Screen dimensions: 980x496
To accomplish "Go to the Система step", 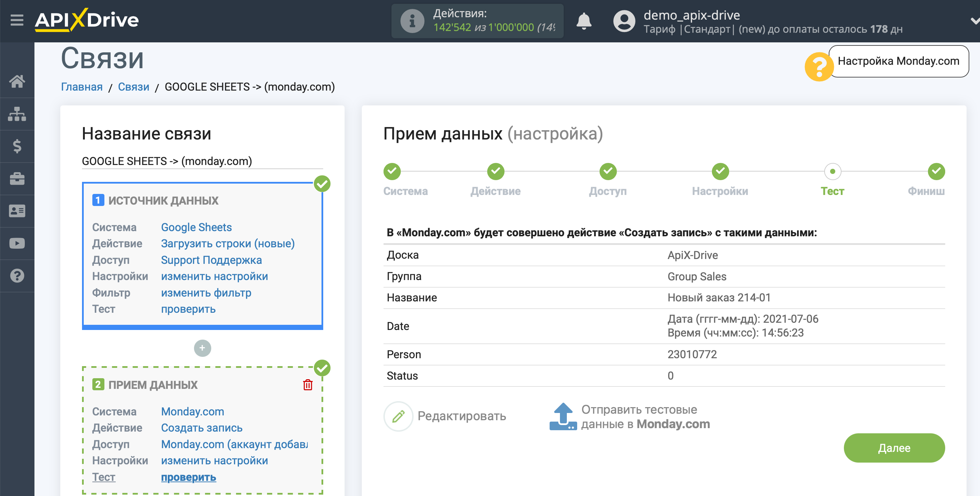I will tap(392, 171).
